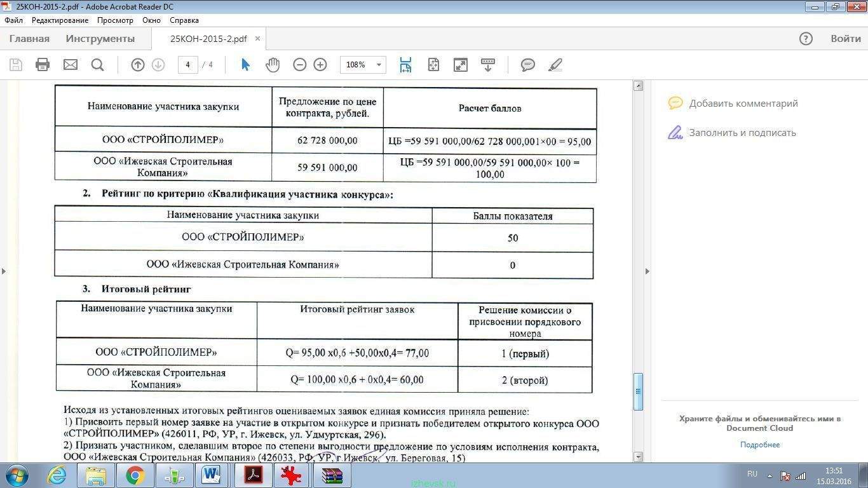Click Заполнить и подписать
Screen dimensions: 868x488
[742, 132]
